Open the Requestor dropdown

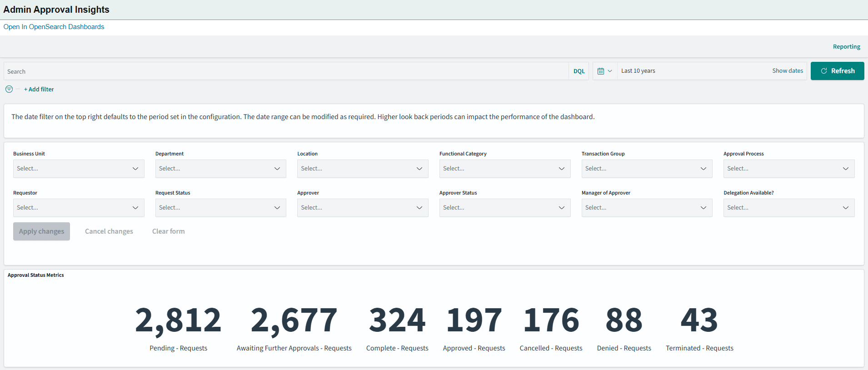(79, 208)
